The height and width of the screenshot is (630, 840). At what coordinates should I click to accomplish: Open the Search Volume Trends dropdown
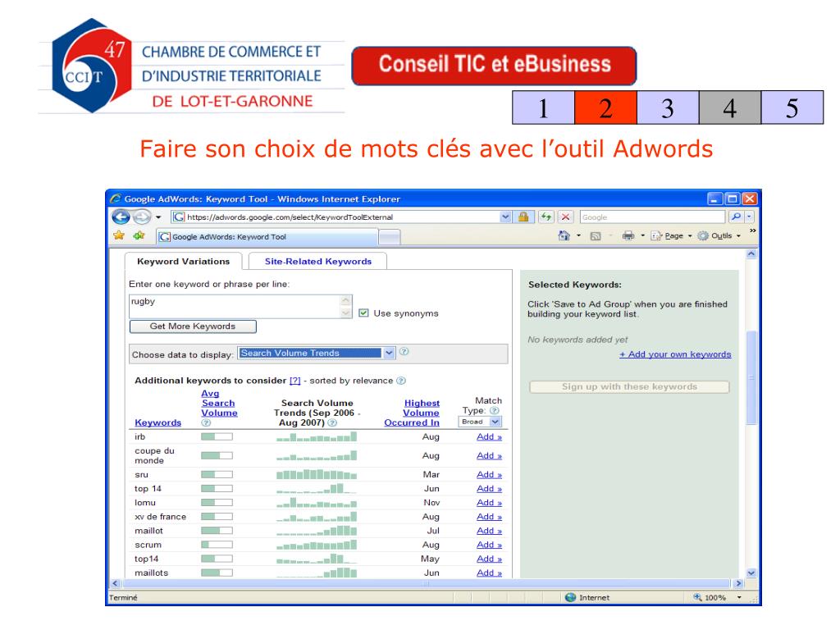[316, 353]
